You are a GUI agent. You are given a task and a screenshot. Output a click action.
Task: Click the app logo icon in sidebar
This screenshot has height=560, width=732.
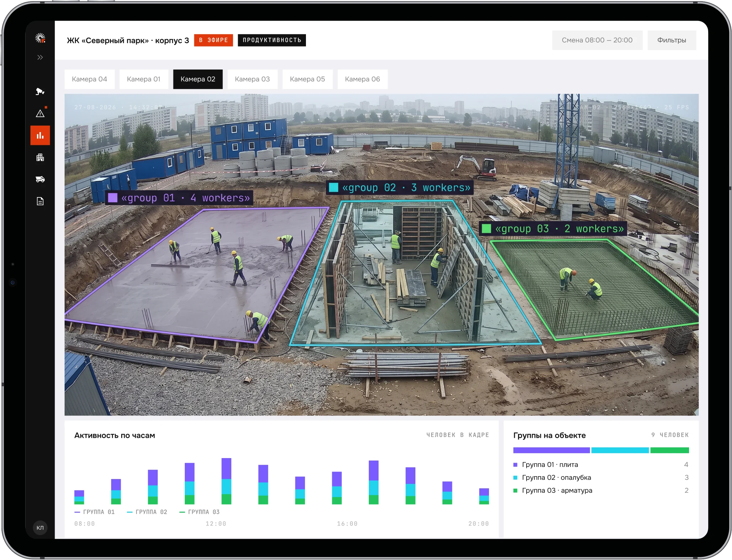tap(40, 38)
